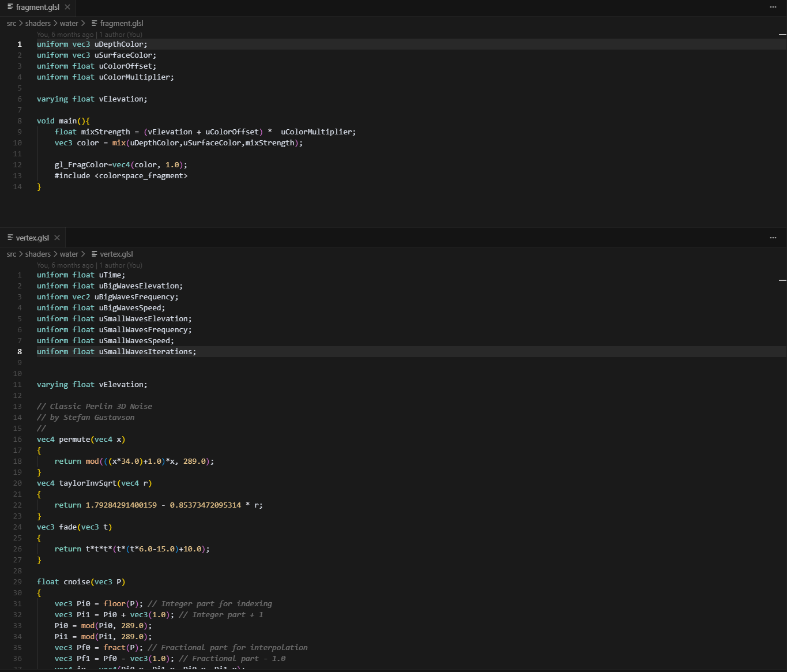The image size is (787, 672).
Task: Click the file icon in vertex.glsl breadcrumb
Action: point(95,254)
